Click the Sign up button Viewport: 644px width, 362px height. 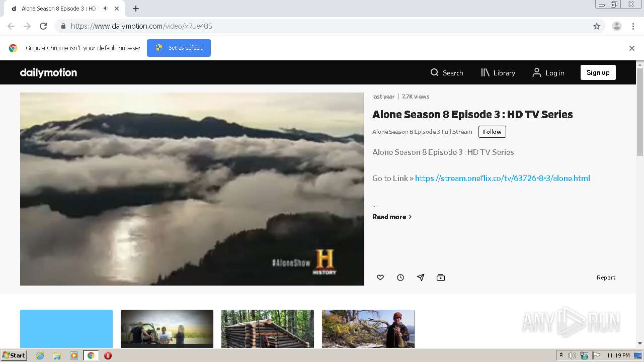tap(598, 72)
